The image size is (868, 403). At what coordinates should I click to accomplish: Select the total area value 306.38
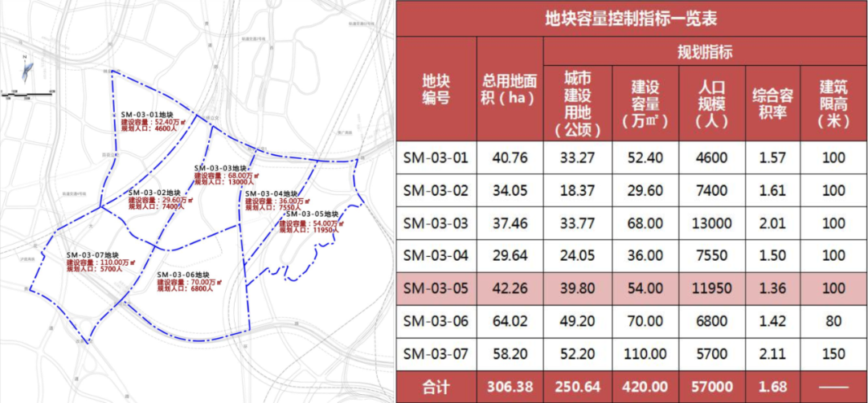pyautogui.click(x=510, y=386)
